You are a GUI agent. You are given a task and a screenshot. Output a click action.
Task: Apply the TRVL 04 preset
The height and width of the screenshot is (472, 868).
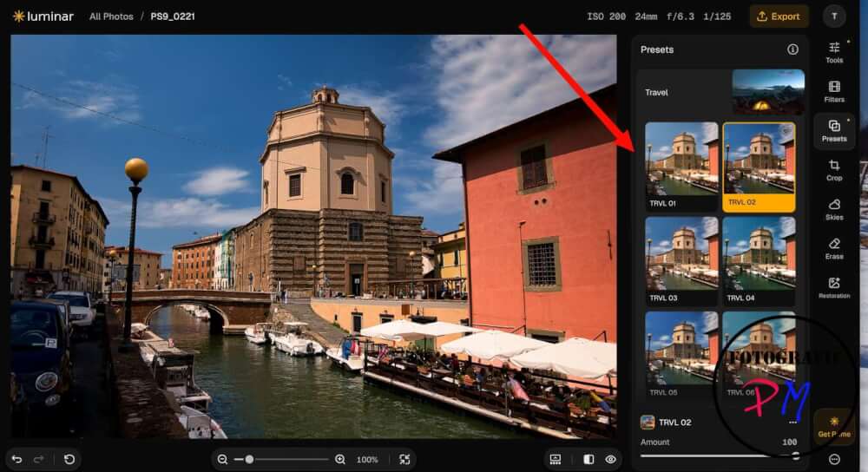[759, 260]
